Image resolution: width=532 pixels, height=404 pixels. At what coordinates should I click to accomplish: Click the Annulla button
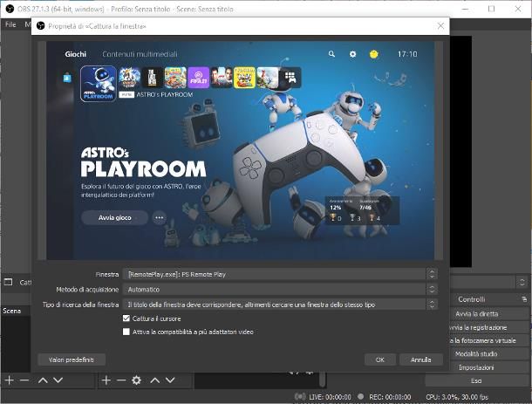421,359
